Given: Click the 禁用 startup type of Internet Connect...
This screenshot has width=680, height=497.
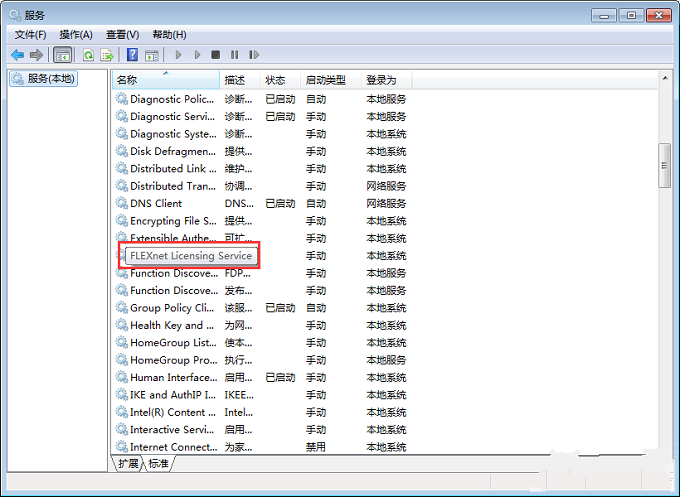Looking at the screenshot, I should click(x=316, y=447).
